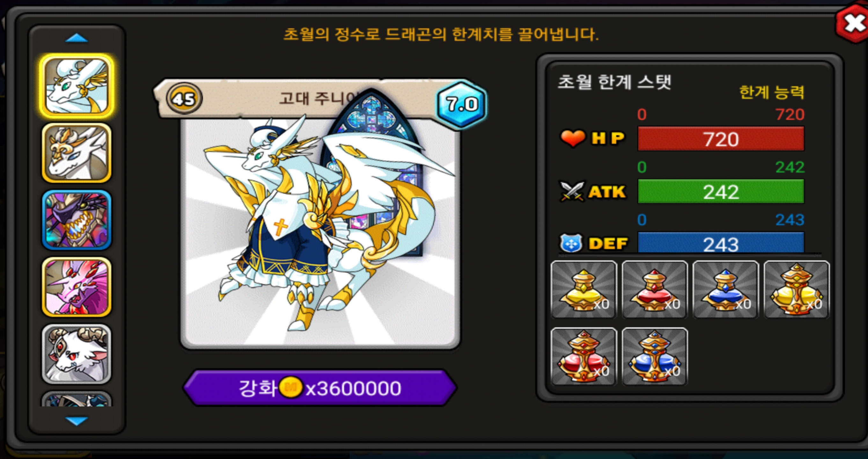868x459 pixels.
Task: Choose the pink dragon thumbnail
Action: click(77, 287)
